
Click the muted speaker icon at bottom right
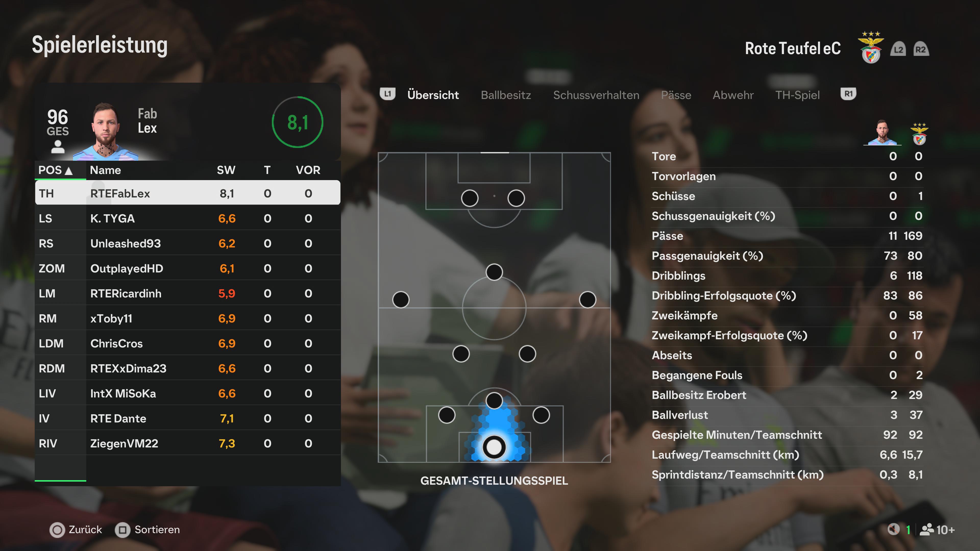(x=893, y=529)
